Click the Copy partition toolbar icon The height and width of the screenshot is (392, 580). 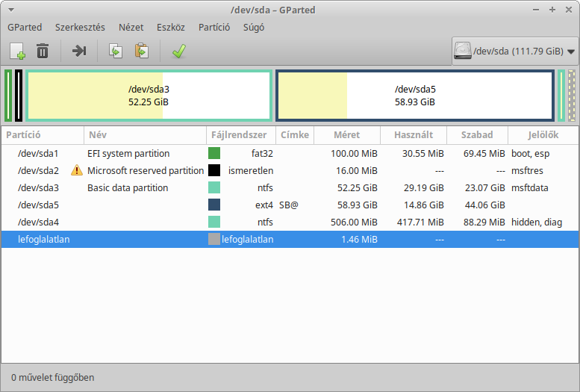point(116,51)
